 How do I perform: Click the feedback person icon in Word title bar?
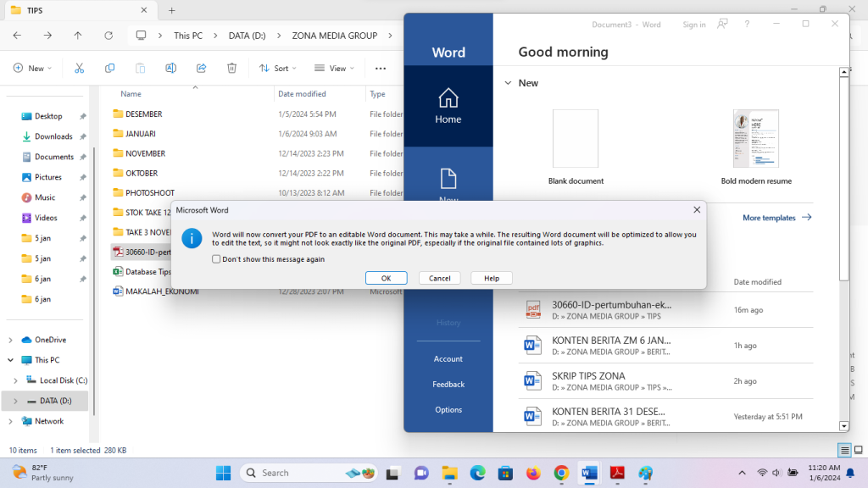pos(722,24)
